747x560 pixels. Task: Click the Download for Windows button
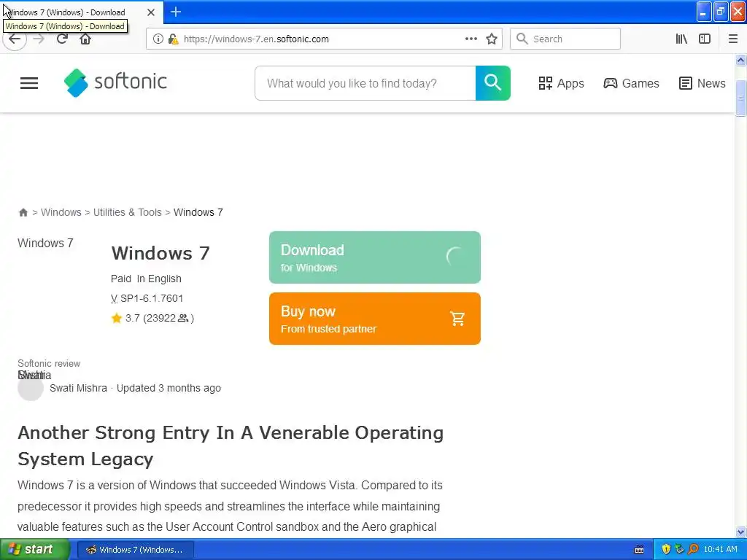pyautogui.click(x=375, y=257)
